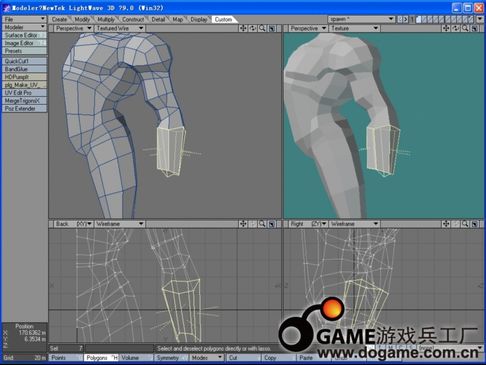
Task: Open the spawn object dropdown
Action: tap(361, 19)
